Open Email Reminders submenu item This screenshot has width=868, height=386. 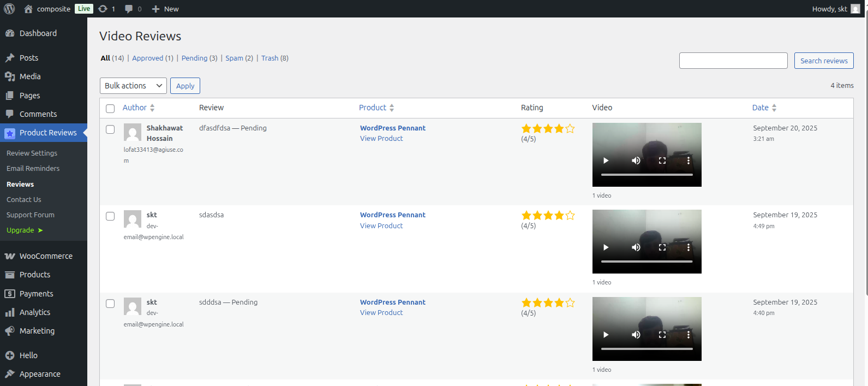33,169
